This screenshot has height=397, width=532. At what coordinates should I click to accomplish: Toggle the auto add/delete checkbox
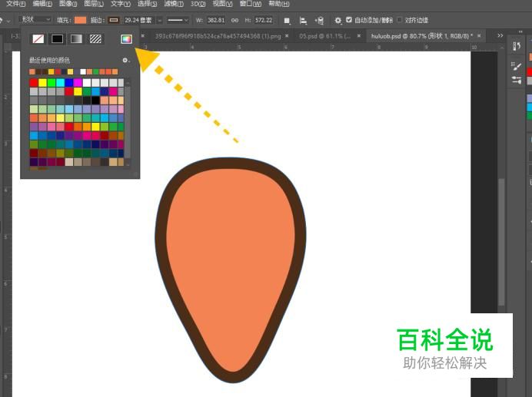tap(349, 20)
